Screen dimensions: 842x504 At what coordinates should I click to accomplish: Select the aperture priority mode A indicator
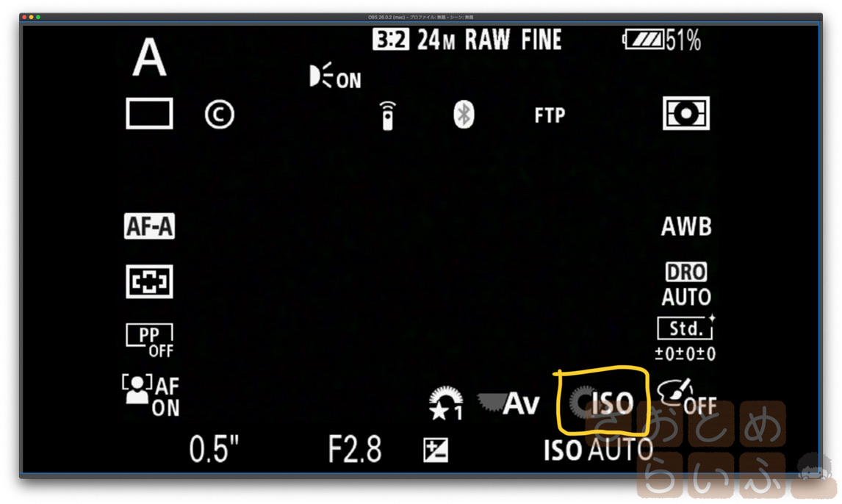point(149,57)
